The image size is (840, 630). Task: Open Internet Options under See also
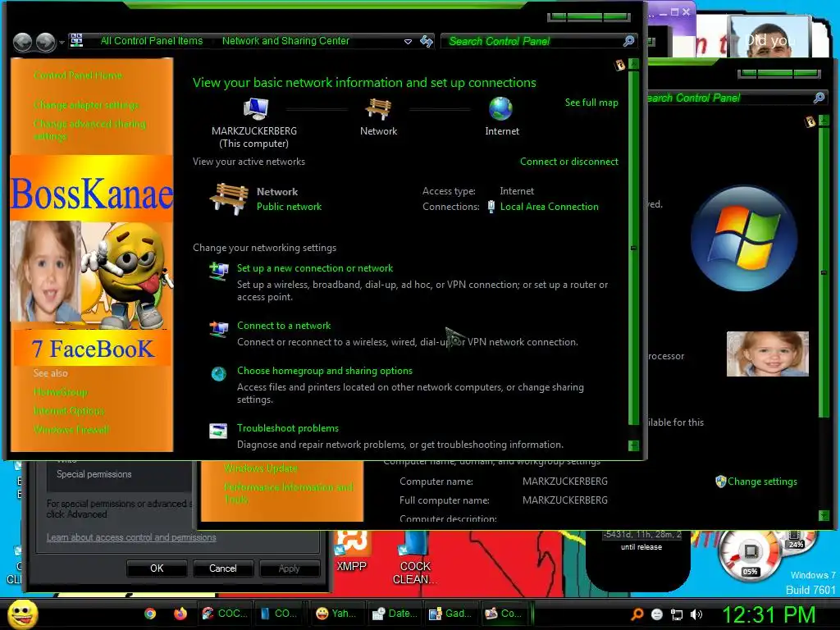pos(69,411)
